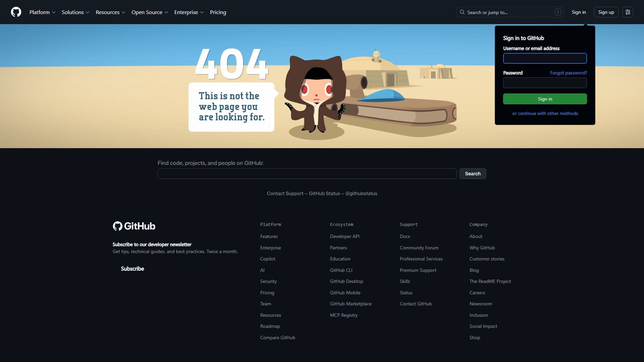
Task: Open Features link in footer
Action: coord(269,236)
